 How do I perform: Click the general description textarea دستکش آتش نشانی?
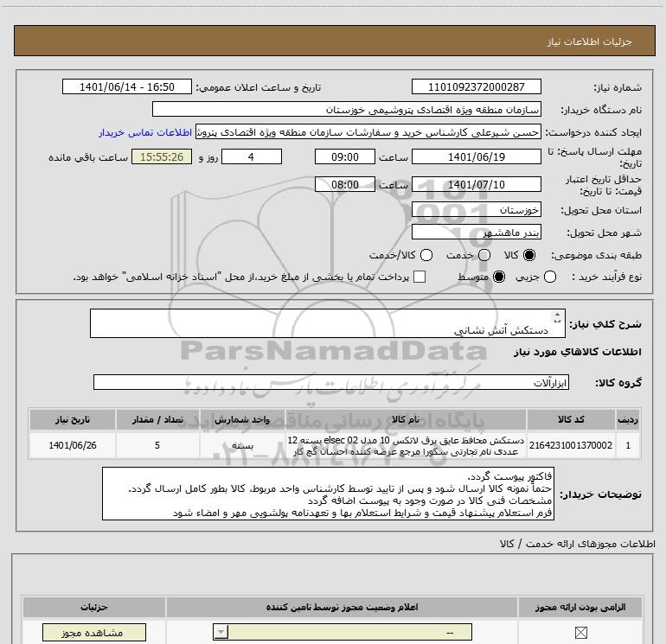pyautogui.click(x=328, y=323)
